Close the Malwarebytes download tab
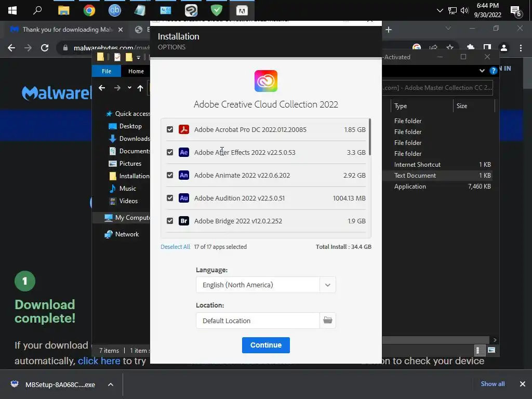Image resolution: width=532 pixels, height=399 pixels. (x=121, y=30)
